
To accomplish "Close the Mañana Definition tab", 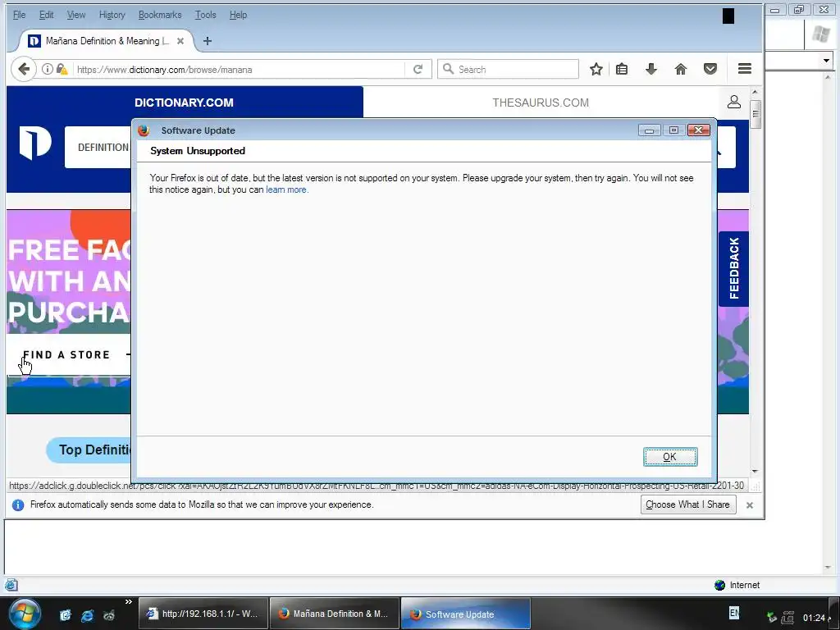I will (180, 41).
